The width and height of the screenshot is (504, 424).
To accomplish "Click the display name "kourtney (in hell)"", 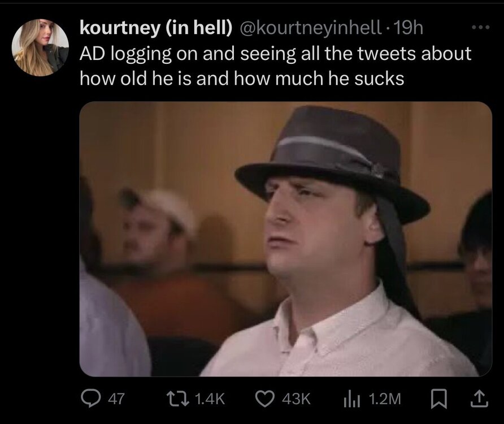I will point(155,27).
